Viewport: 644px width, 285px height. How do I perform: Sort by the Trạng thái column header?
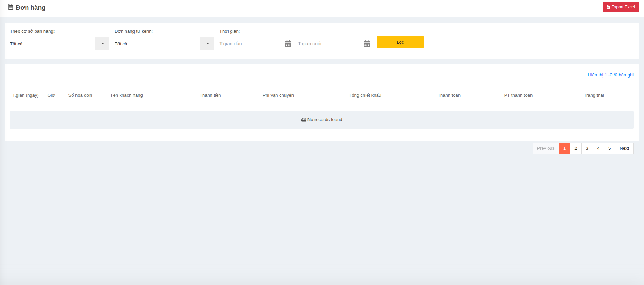coord(594,95)
